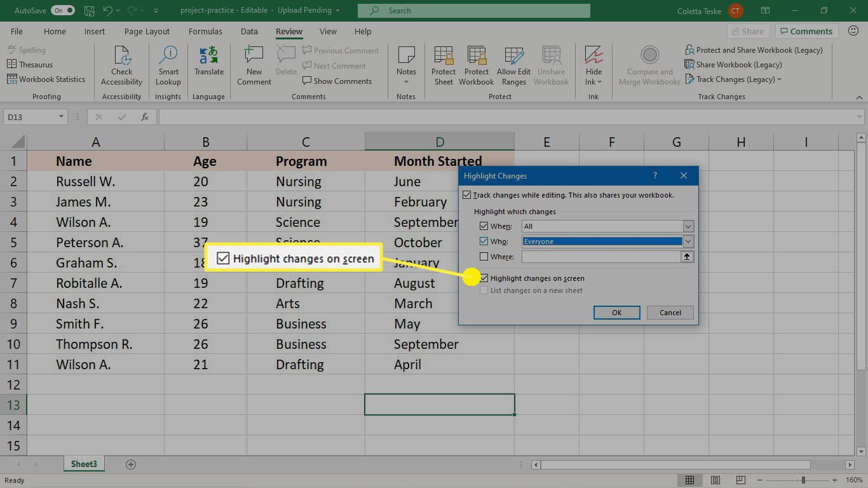Open Allow Edit Ranges
Screen dimensions: 868x488
[x=513, y=66]
